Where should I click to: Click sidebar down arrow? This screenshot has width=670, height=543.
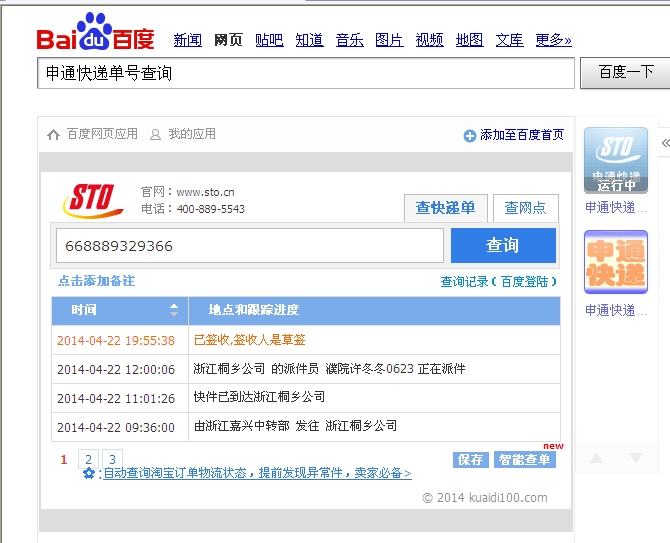[635, 458]
